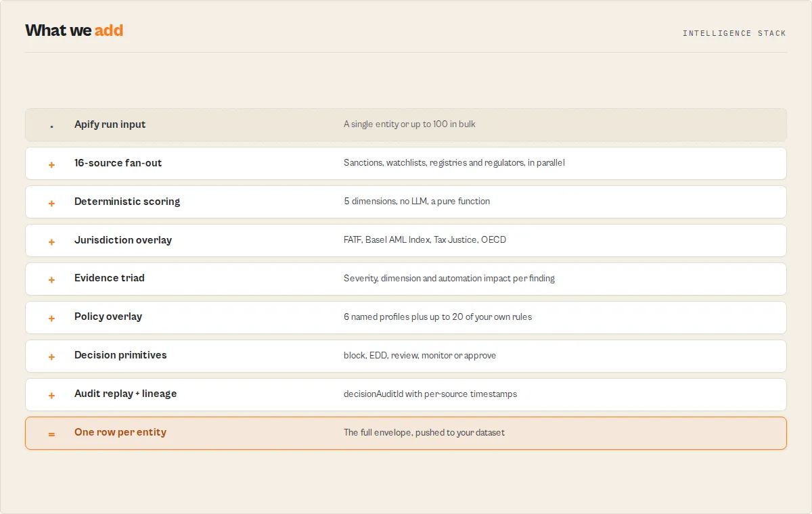The image size is (812, 514).
Task: Select the Deterministic scoring title
Action: pos(127,202)
